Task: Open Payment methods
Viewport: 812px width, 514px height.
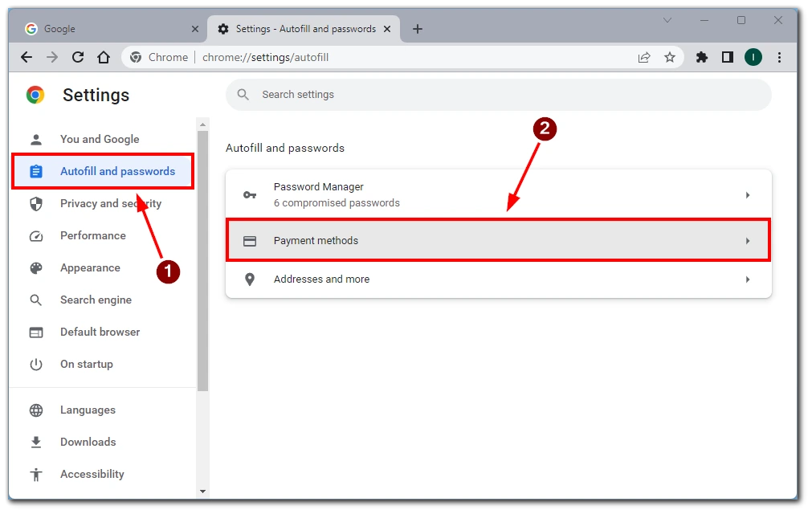Action: tap(499, 240)
